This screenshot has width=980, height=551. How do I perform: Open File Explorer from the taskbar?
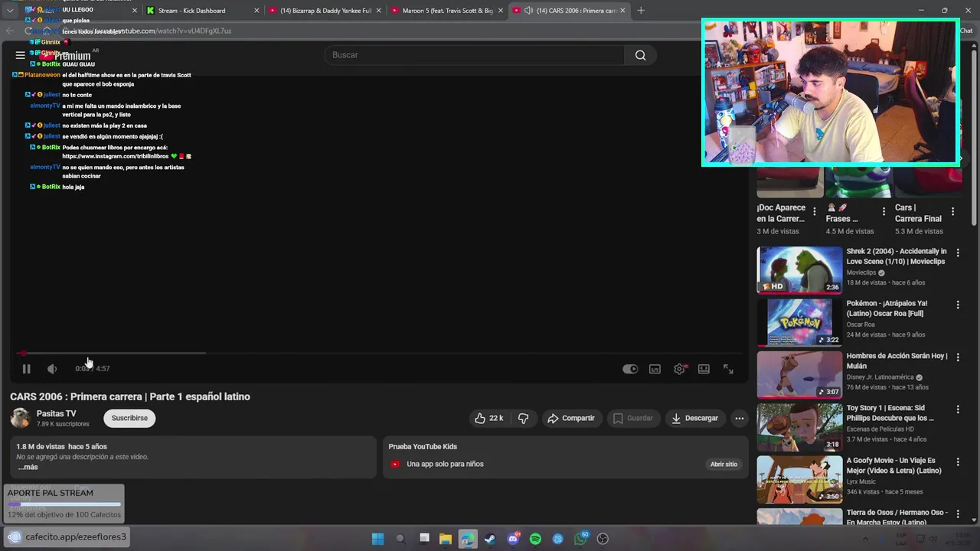click(445, 539)
